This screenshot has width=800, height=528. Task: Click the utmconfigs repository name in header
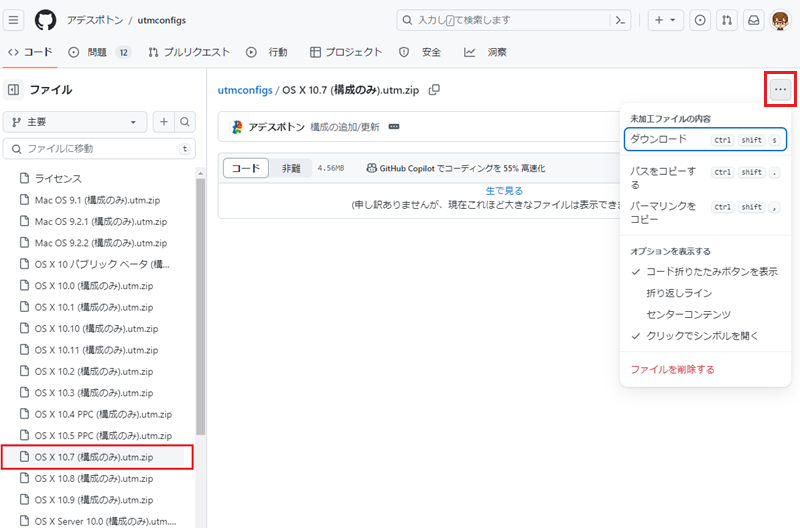[x=162, y=20]
